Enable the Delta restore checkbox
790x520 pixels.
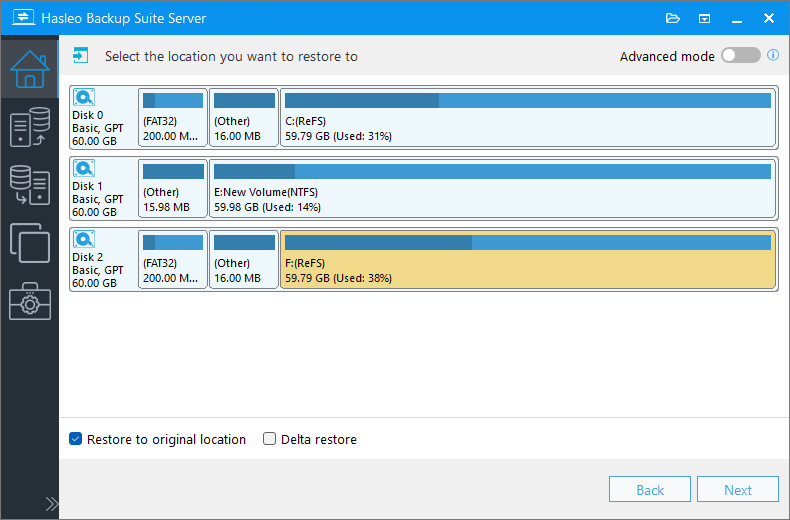pyautogui.click(x=269, y=439)
